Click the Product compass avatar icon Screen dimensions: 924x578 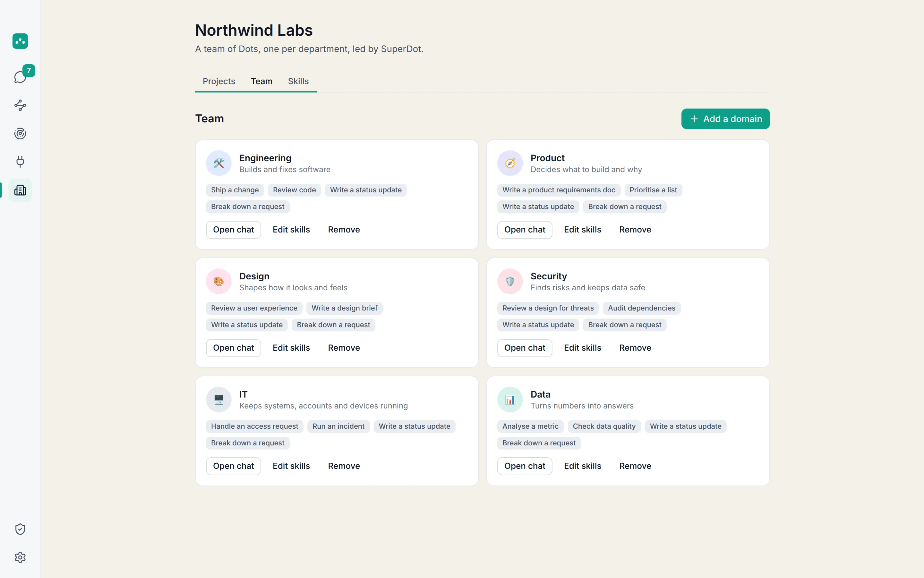(x=510, y=163)
